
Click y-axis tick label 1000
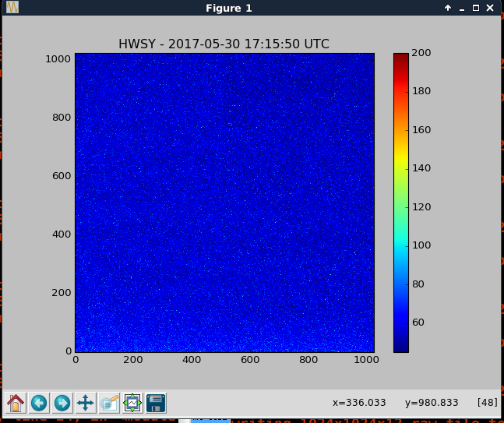pos(58,59)
